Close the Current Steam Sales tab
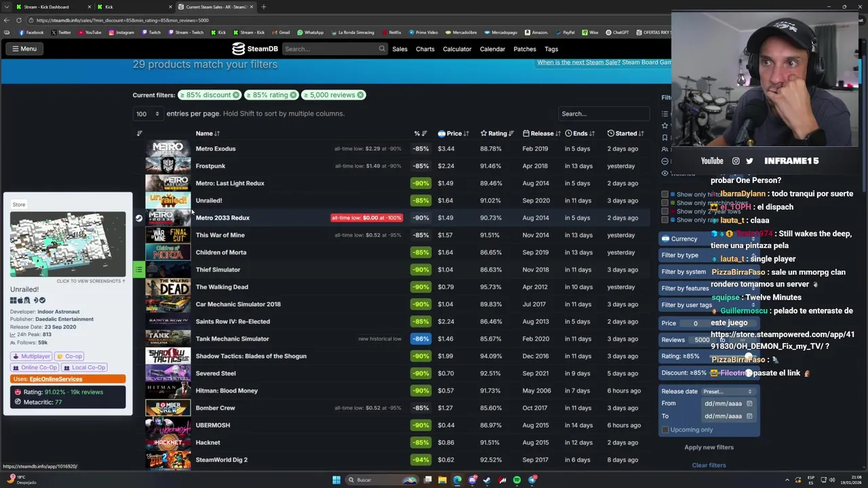Screen dimensions: 868x488 [x=252, y=7]
